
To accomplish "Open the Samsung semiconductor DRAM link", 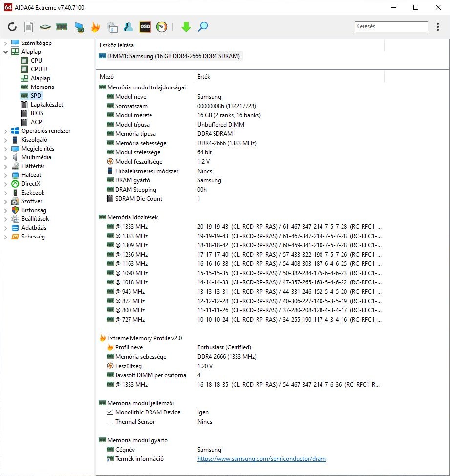I will pos(261,459).
